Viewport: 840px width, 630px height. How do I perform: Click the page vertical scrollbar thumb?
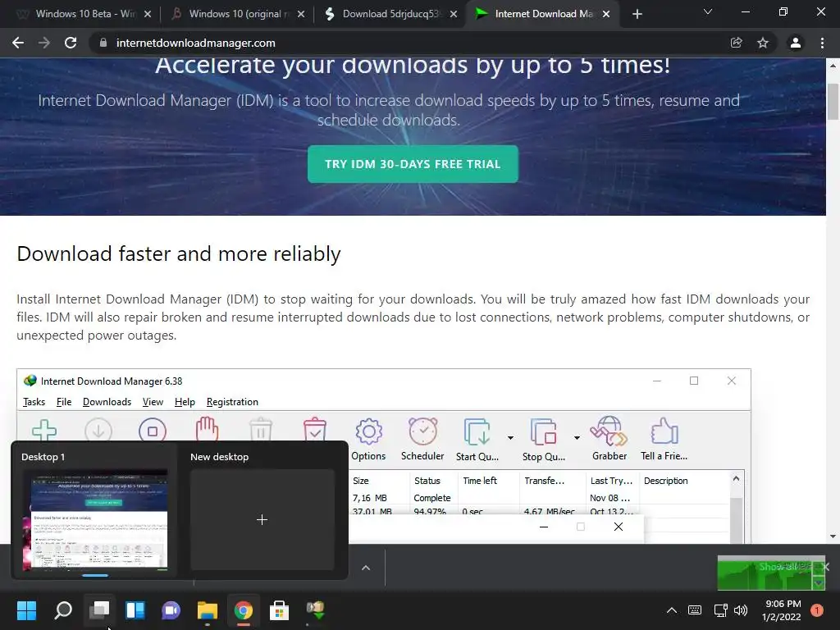(x=833, y=102)
